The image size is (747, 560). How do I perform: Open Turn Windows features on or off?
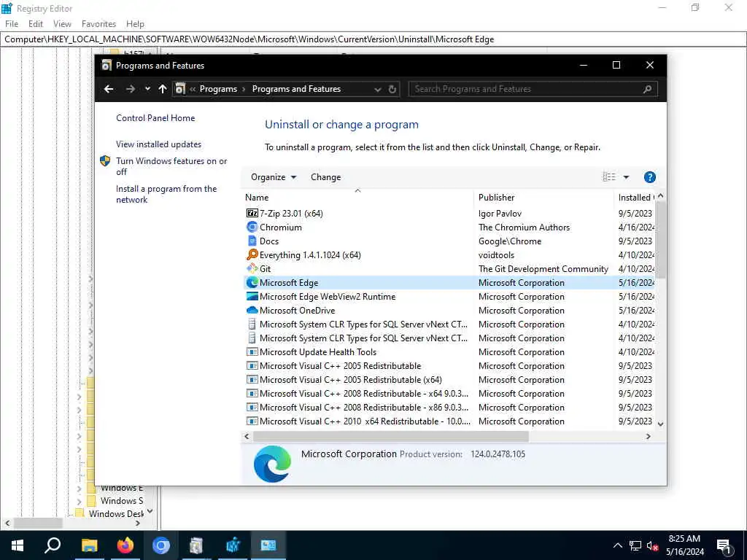click(171, 166)
